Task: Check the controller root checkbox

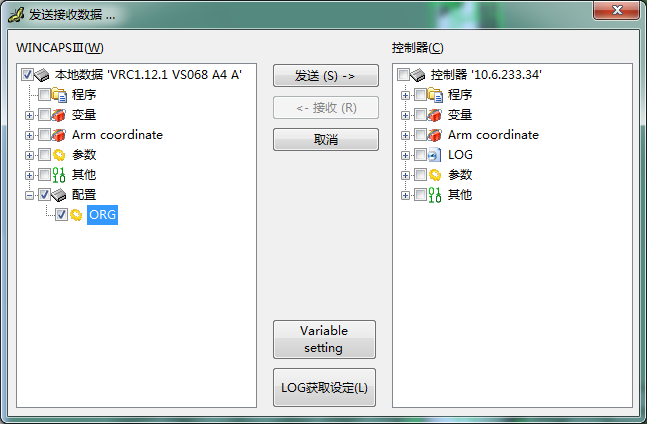Action: [x=403, y=75]
